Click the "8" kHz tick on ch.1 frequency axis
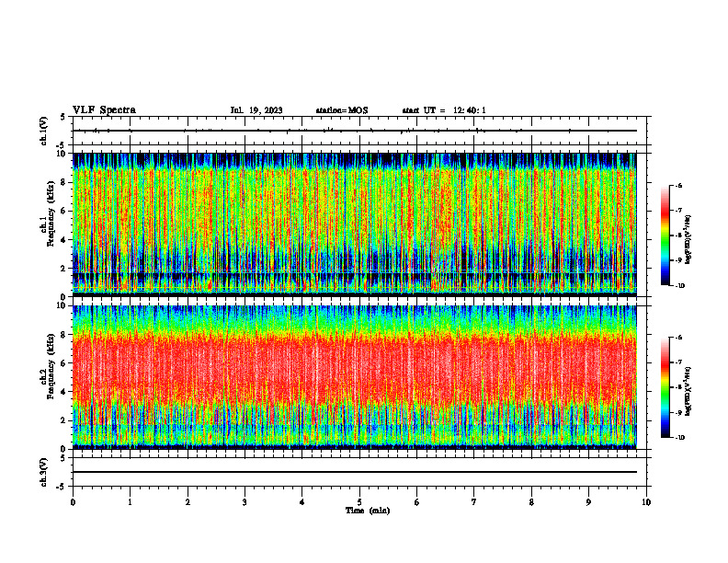This screenshot has width=728, height=563. pyautogui.click(x=64, y=182)
